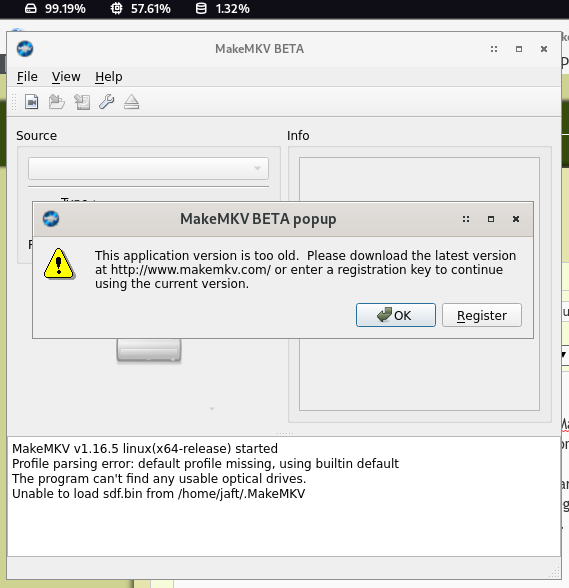Click the yellow warning triangle icon
Image resolution: width=569 pixels, height=588 pixels.
[59, 264]
